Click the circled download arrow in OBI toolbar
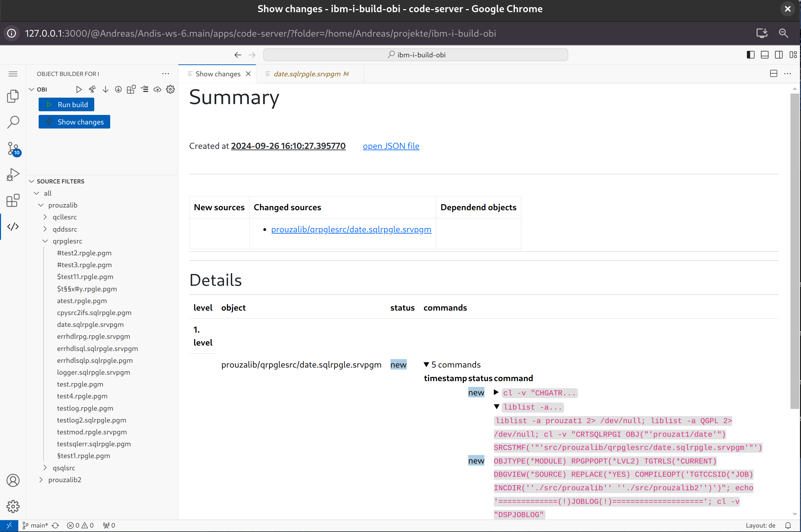Screen dimensions: 801x532 coord(118,89)
